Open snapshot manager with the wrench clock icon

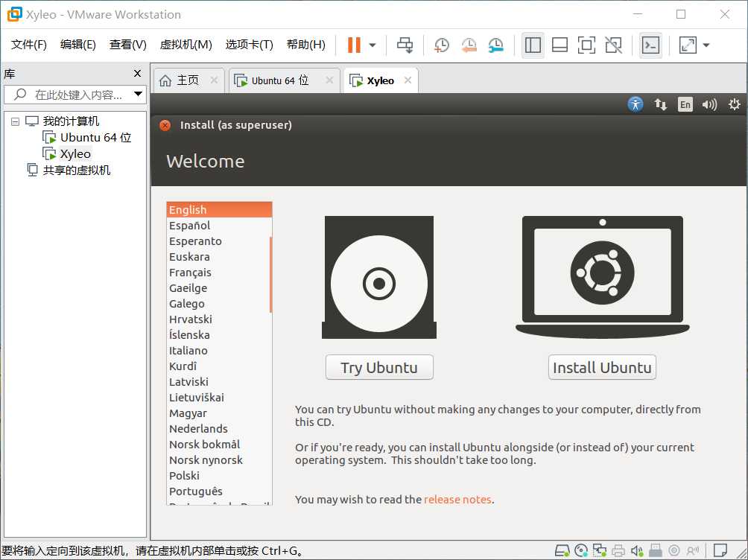pyautogui.click(x=496, y=45)
